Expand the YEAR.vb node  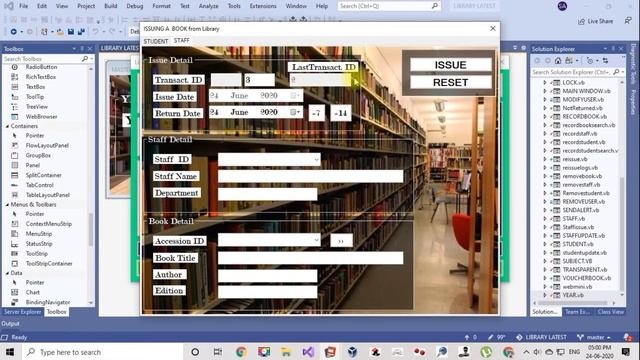point(544,295)
